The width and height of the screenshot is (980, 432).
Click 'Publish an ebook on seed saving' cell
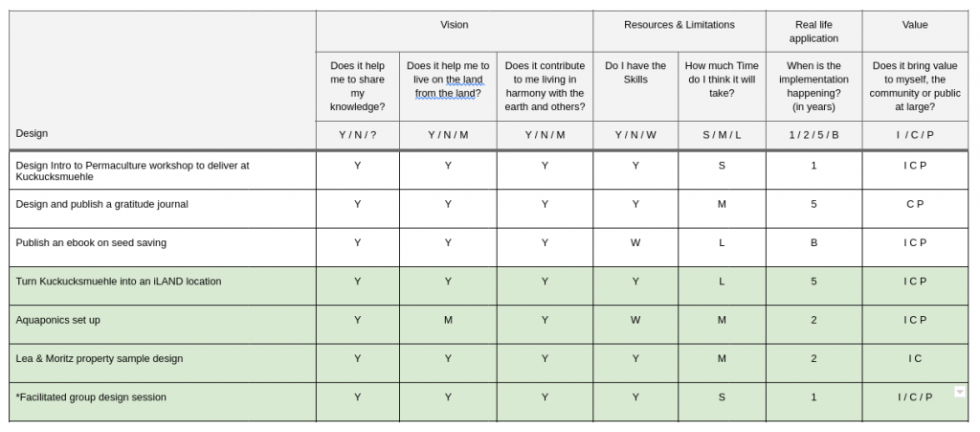(x=91, y=243)
